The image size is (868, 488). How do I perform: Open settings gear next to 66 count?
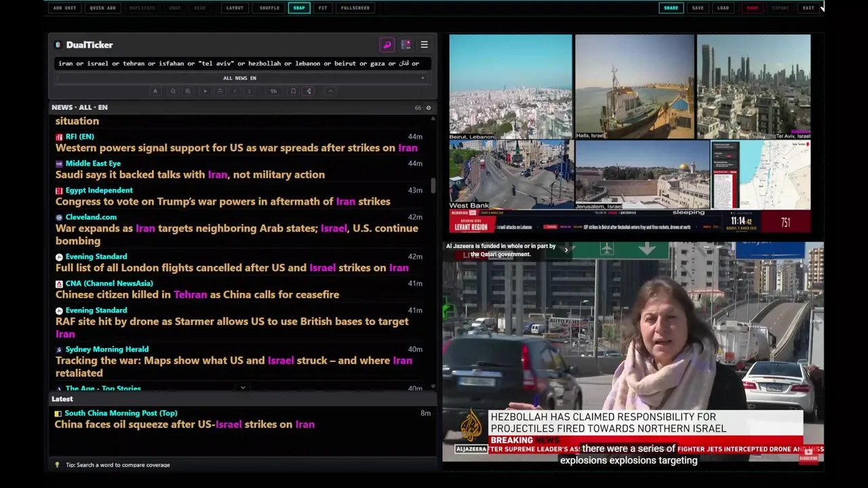tap(428, 108)
